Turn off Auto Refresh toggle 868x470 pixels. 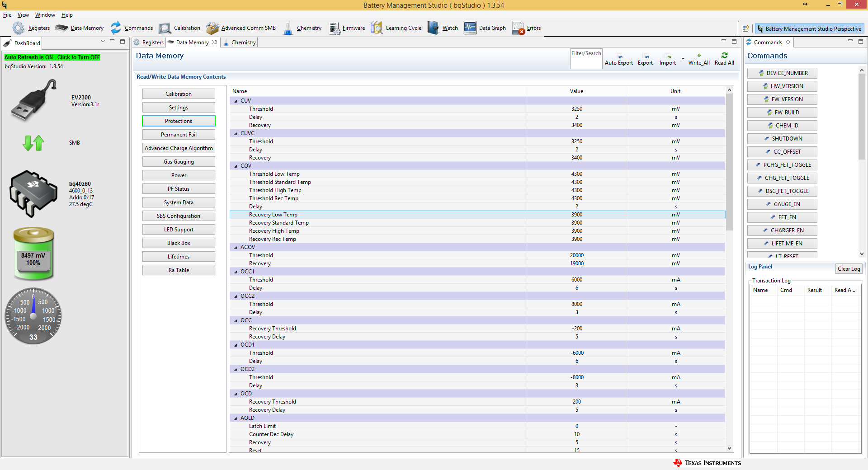[52, 57]
